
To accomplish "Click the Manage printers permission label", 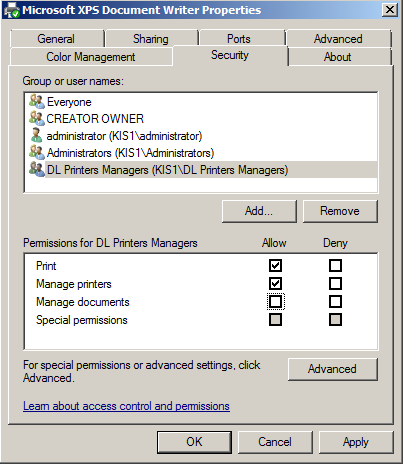I will 74,284.
